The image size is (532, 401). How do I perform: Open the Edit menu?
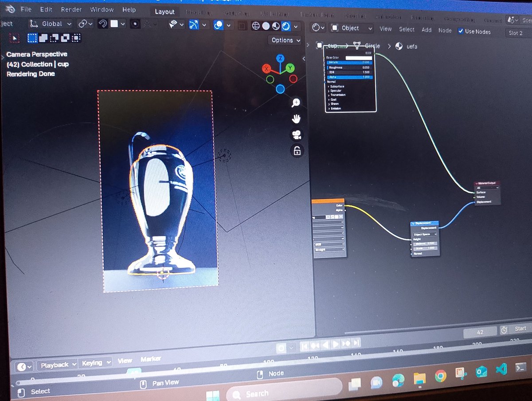click(46, 9)
